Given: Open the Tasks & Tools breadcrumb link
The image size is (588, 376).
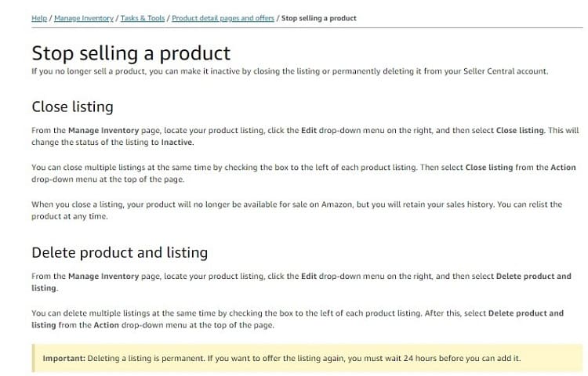Looking at the screenshot, I should (143, 18).
